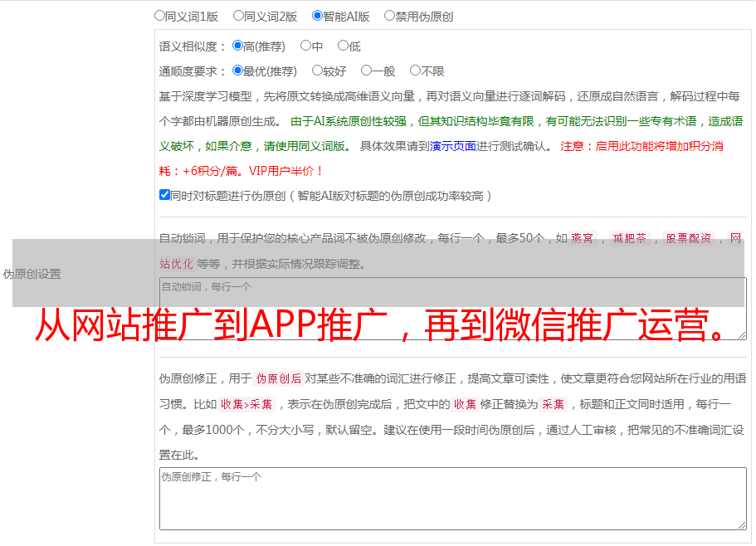
Task: Click red notice 注意：启用此功能将增加积分消
Action: click(x=641, y=146)
